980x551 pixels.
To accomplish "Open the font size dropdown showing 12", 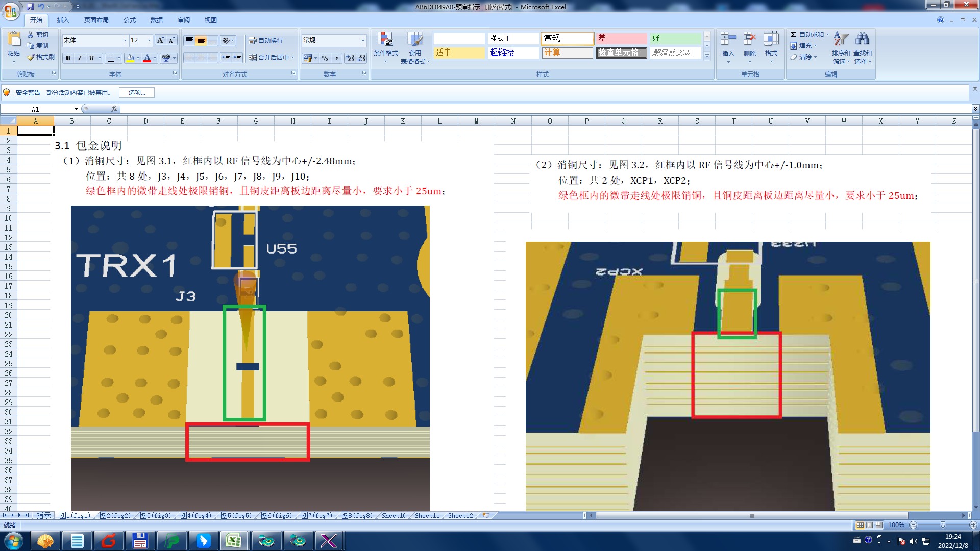I will 149,40.
